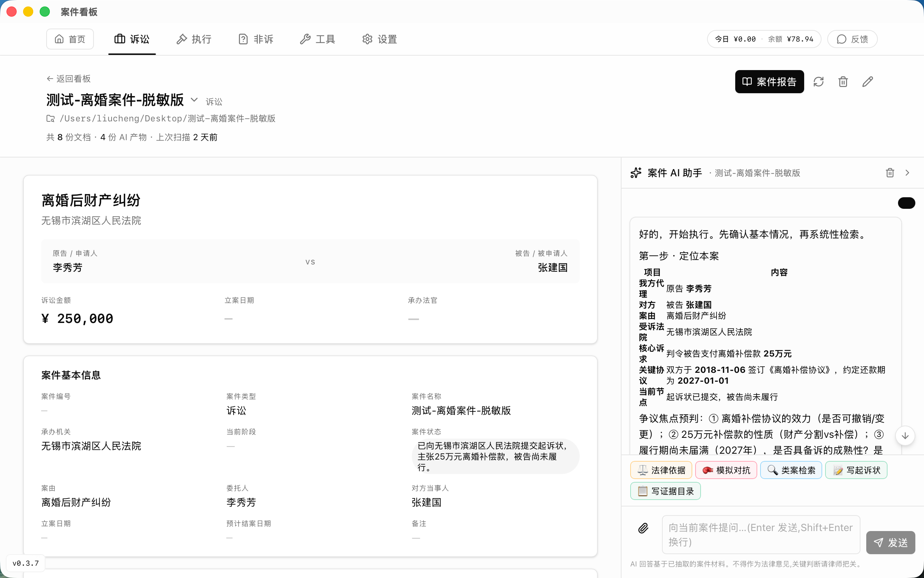Click the macOS green fullscreen button
Viewport: 924px width, 578px height.
pos(45,12)
